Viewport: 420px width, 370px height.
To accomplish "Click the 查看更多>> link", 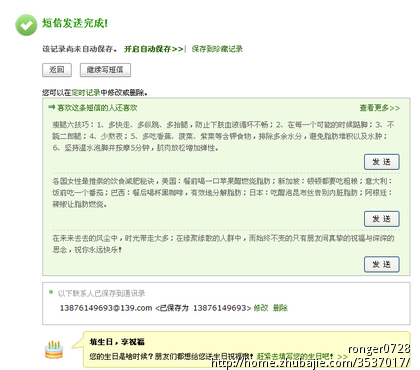I will (x=379, y=108).
